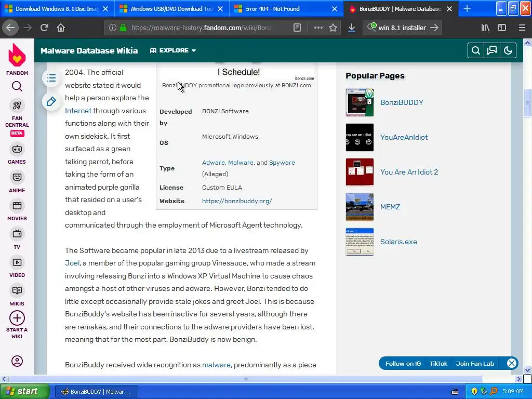The height and width of the screenshot is (399, 532).
Task: Open wiki search magnifier in header
Action: tap(476, 50)
